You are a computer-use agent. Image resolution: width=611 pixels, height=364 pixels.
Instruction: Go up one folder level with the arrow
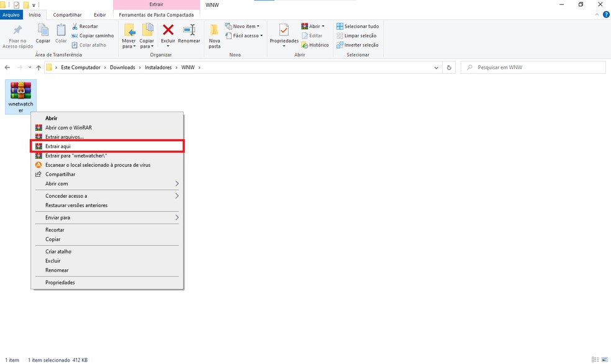38,67
